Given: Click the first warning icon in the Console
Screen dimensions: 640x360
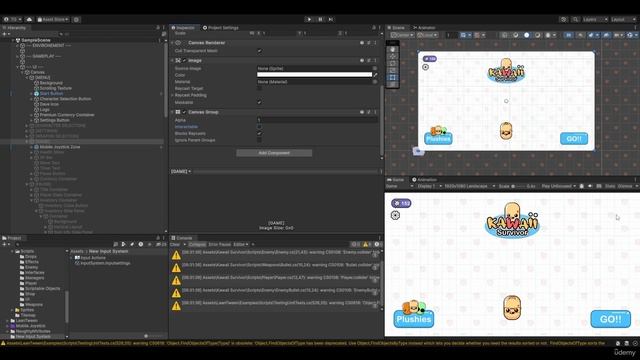Looking at the screenshot, I should click(x=176, y=256).
